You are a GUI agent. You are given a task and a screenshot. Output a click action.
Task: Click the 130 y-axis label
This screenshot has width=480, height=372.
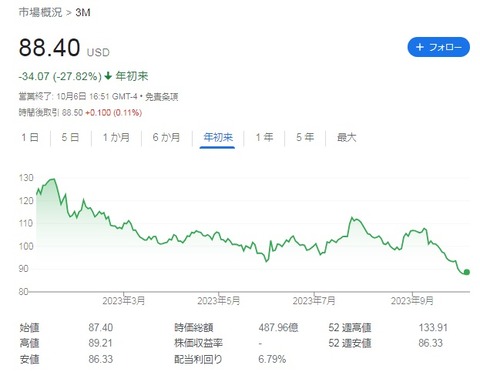[26, 178]
